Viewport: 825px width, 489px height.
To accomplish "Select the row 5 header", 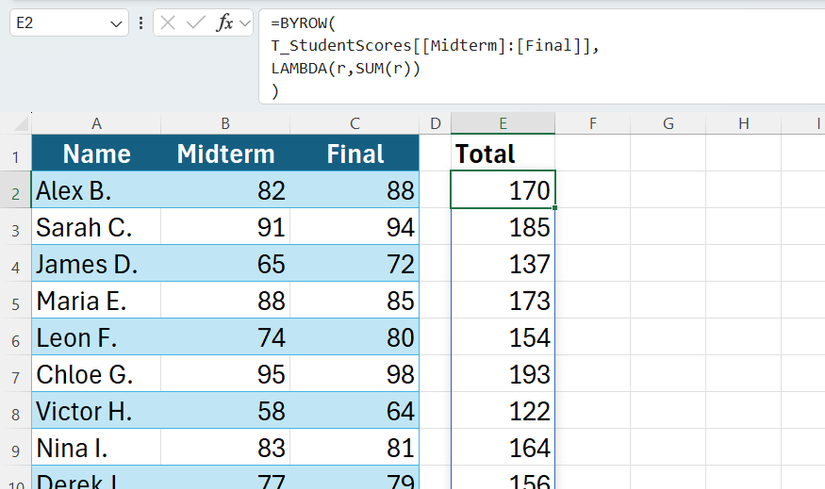I will click(x=15, y=301).
